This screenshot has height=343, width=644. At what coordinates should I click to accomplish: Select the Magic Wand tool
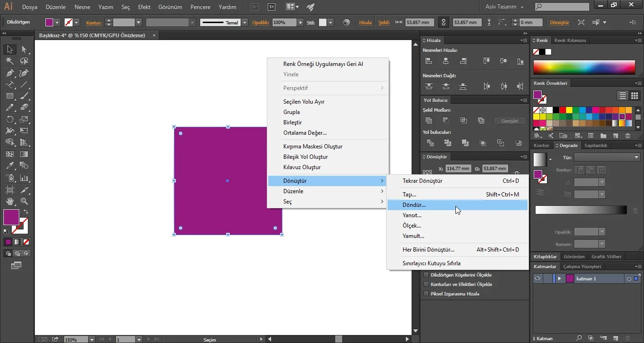9,61
